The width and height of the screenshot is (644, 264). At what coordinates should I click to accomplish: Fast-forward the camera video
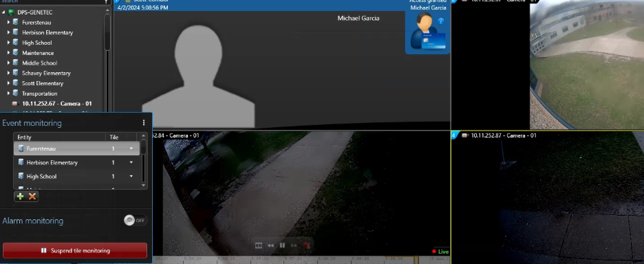coord(294,245)
